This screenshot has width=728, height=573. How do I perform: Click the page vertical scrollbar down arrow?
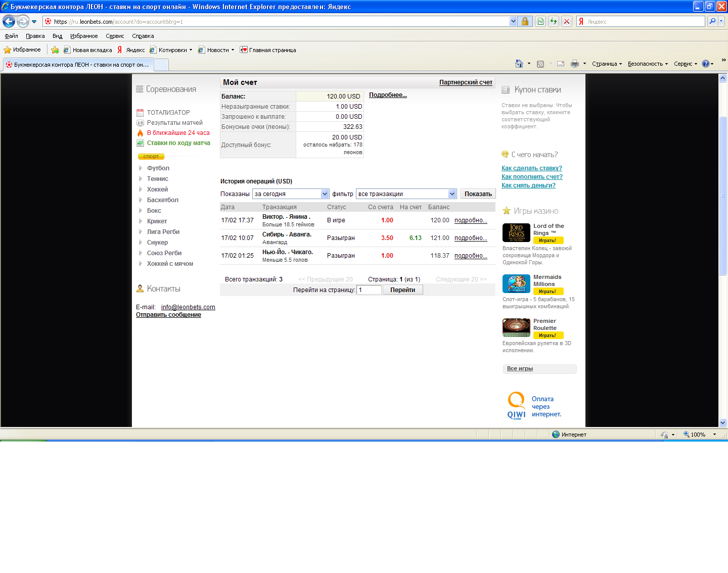[x=722, y=422]
